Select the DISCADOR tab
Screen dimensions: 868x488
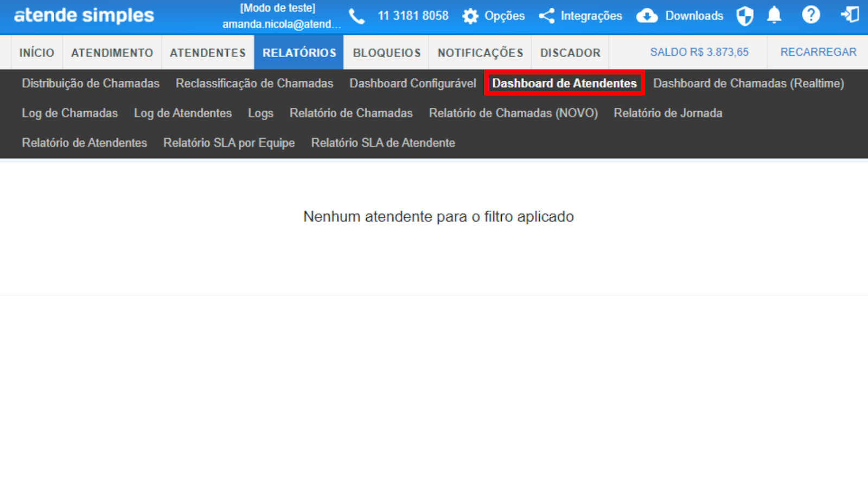point(570,53)
